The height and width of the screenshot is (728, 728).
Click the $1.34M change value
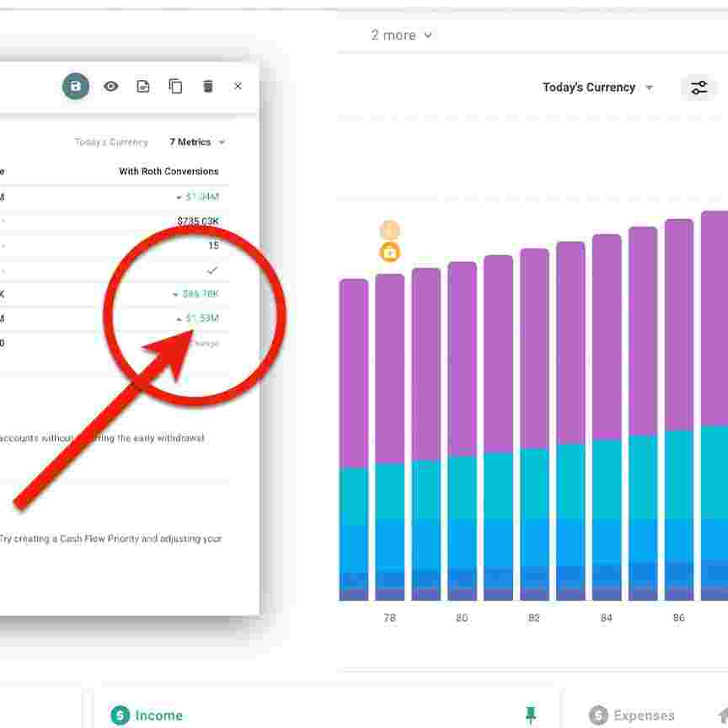click(x=201, y=197)
